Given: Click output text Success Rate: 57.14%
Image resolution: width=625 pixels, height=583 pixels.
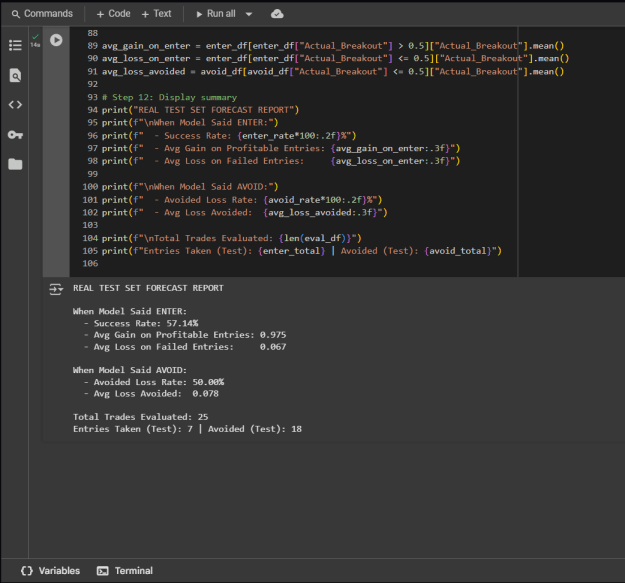Looking at the screenshot, I should [146, 323].
